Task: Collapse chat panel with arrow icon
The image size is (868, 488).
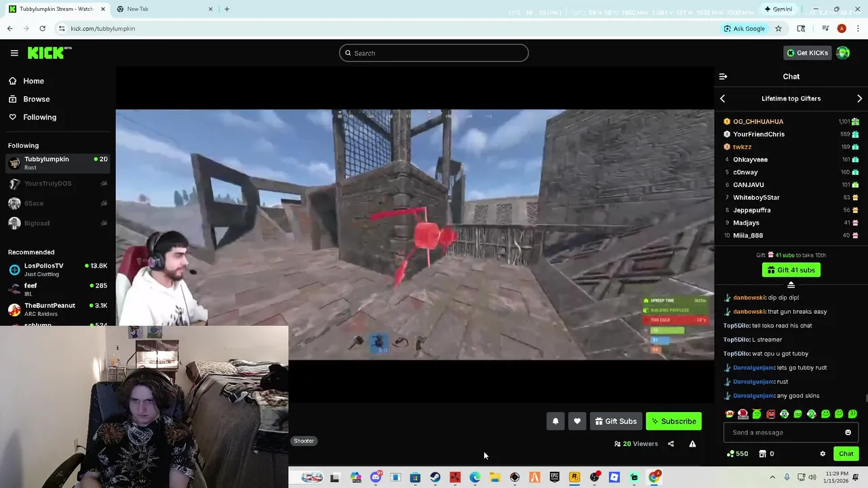Action: point(723,77)
